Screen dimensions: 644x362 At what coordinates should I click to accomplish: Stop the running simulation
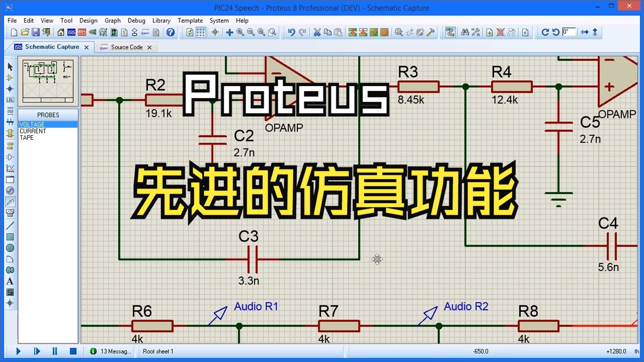click(73, 351)
